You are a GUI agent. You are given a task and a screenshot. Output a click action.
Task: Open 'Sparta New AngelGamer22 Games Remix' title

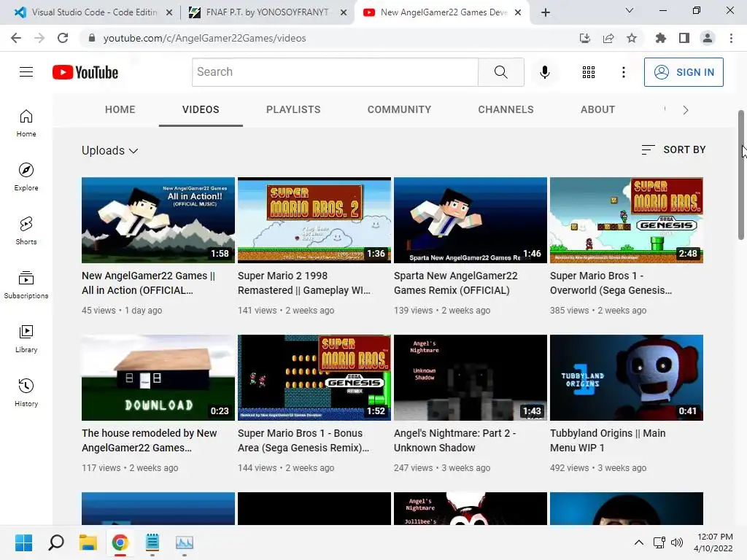point(455,283)
